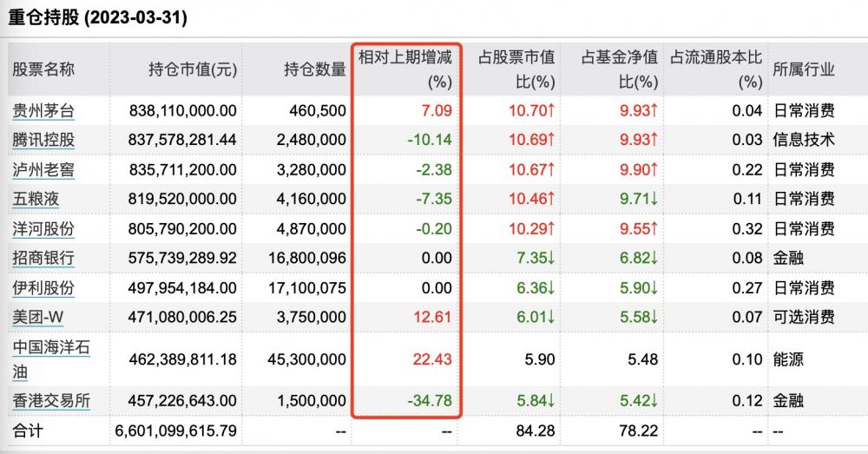This screenshot has width=868, height=454.
Task: Open the 美团-W stock link
Action: (37, 317)
